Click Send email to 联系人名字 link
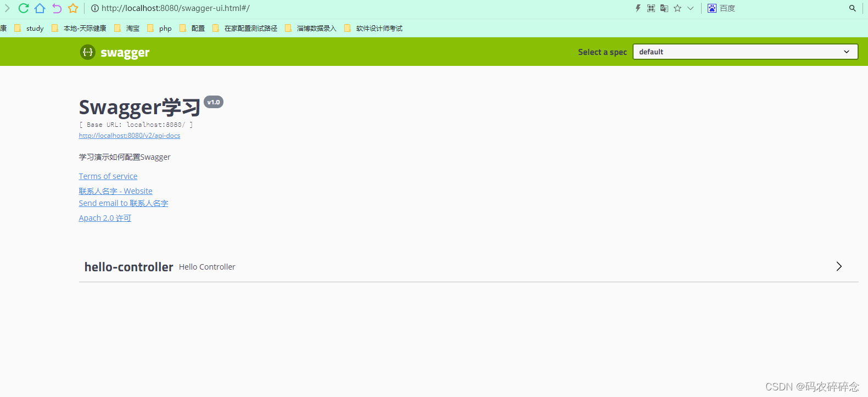This screenshot has height=397, width=868. tap(124, 203)
